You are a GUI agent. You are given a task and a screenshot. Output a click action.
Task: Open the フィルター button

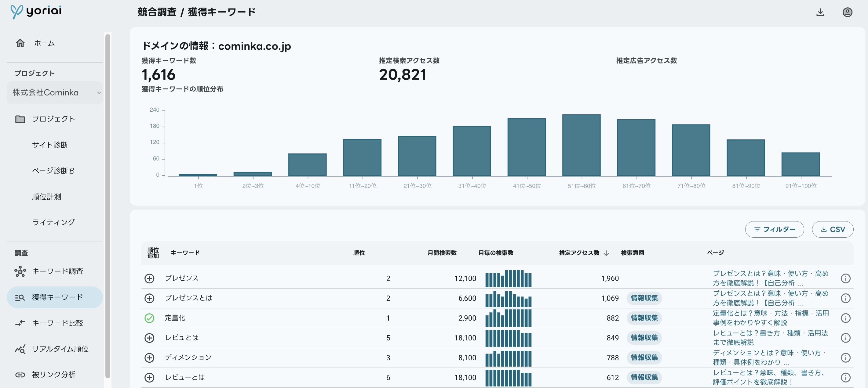click(774, 229)
